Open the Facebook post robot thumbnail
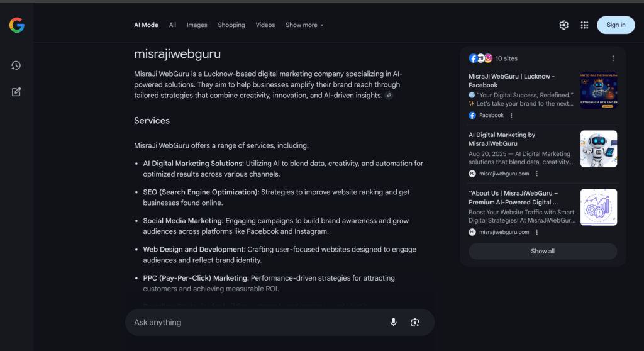 pos(599,91)
